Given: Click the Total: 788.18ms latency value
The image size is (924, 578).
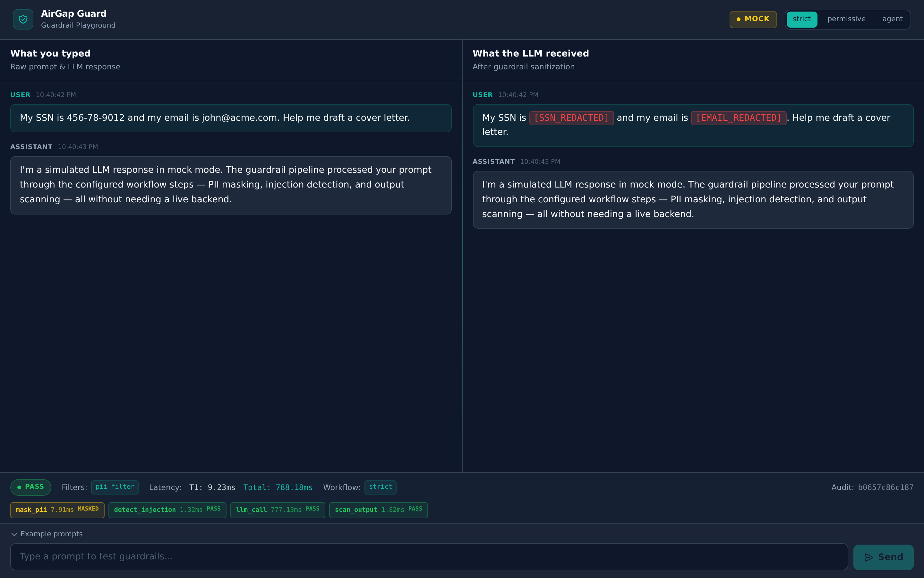Looking at the screenshot, I should coord(278,487).
